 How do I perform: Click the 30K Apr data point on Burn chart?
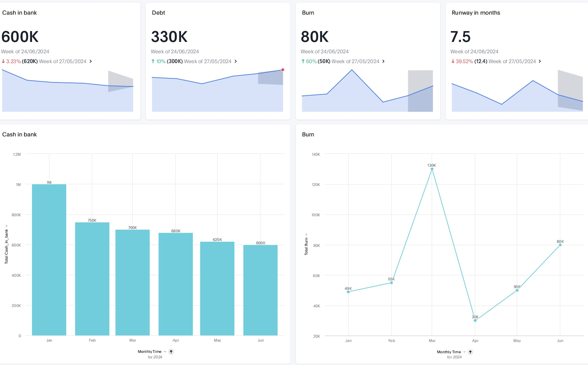point(475,320)
